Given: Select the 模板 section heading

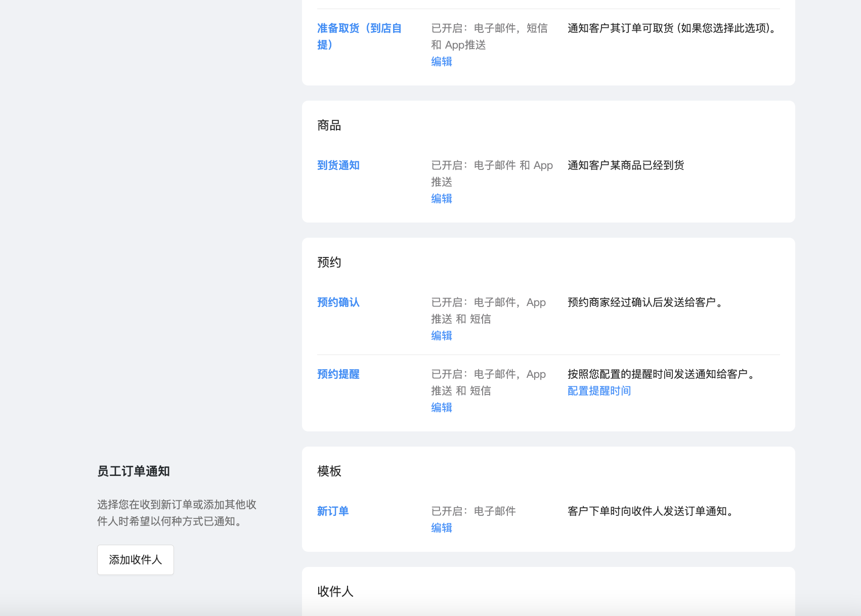Looking at the screenshot, I should pyautogui.click(x=329, y=471).
